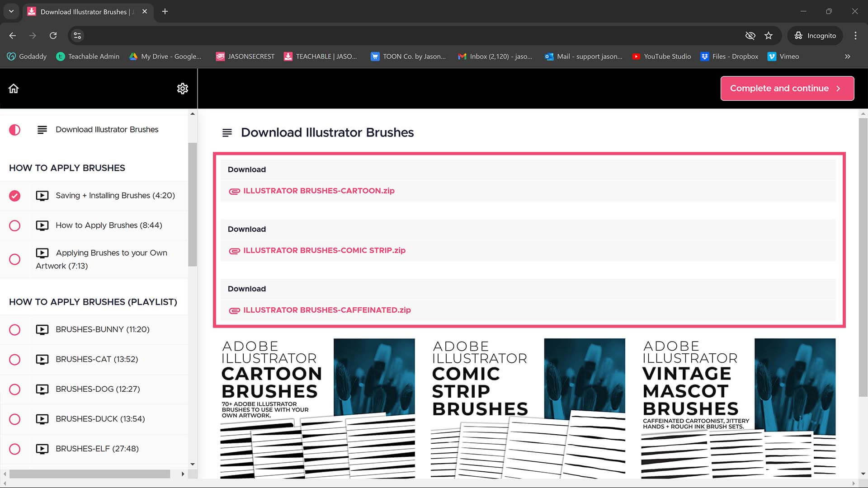Open the Teachable Admin bookmark
Image resolution: width=868 pixels, height=488 pixels.
88,56
